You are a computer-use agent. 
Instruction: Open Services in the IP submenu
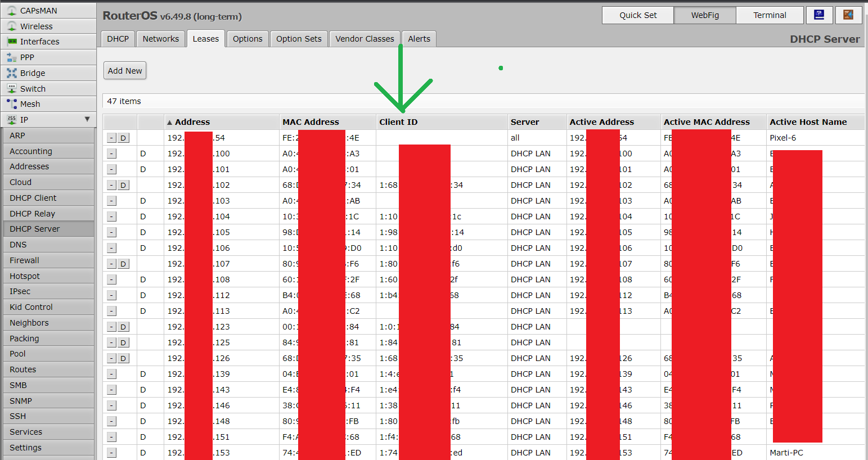point(49,432)
